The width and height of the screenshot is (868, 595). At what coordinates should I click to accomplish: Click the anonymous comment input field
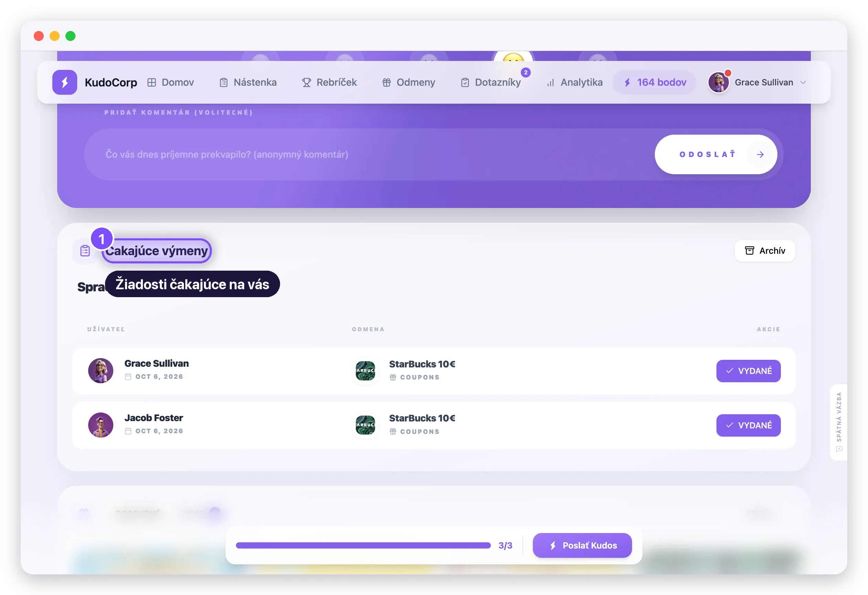(x=366, y=155)
